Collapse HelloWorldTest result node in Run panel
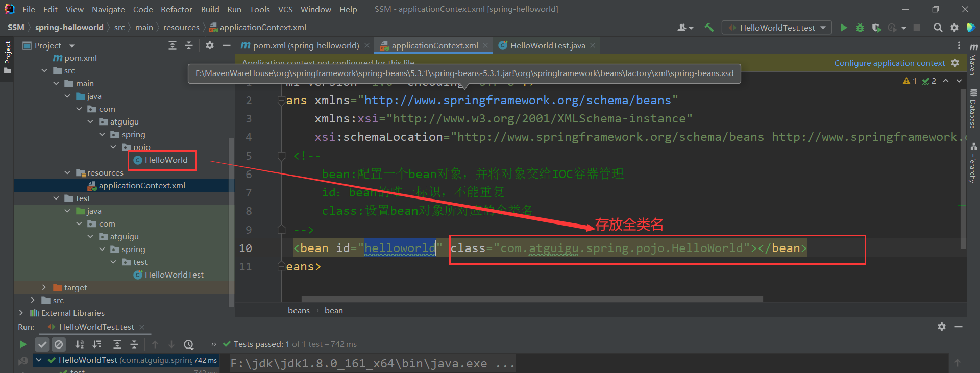This screenshot has height=373, width=980. (x=38, y=360)
